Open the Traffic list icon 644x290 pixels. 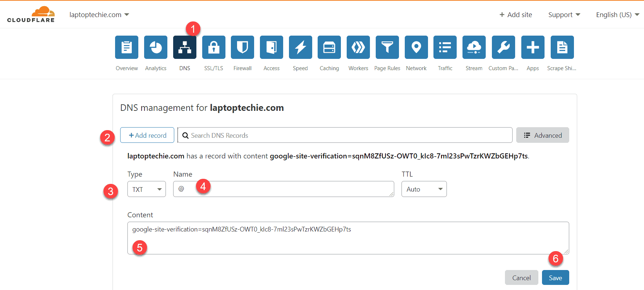coord(445,47)
